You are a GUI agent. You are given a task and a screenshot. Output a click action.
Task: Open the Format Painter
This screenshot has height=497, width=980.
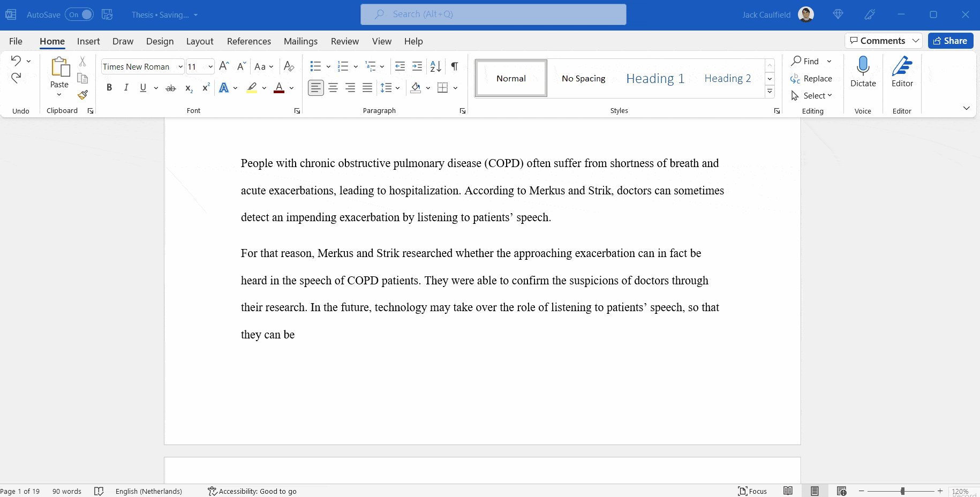pyautogui.click(x=82, y=95)
